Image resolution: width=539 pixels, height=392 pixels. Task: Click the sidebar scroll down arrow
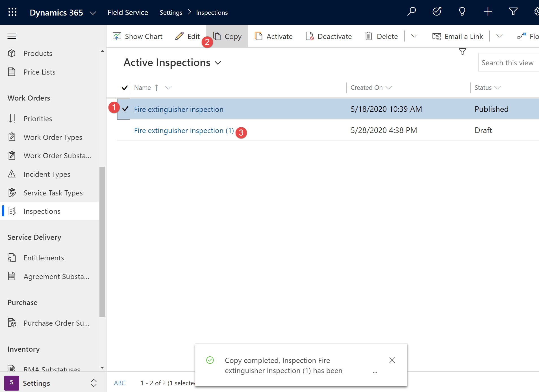pos(102,368)
